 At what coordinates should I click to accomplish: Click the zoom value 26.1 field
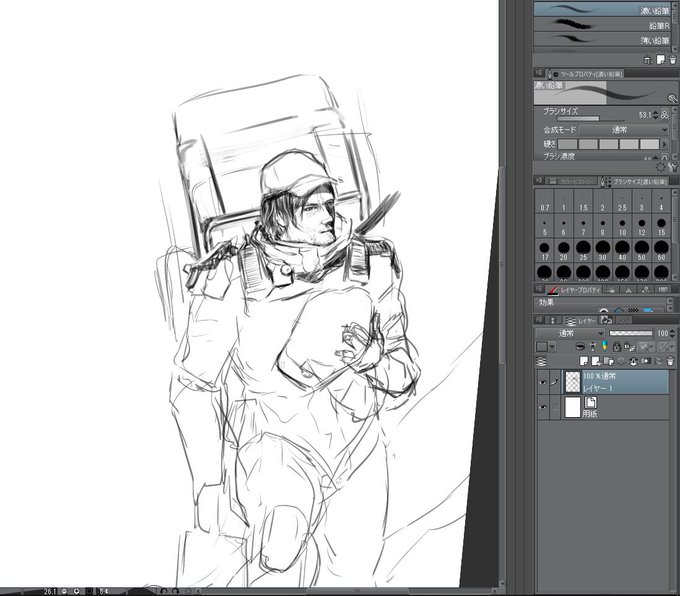click(51, 591)
